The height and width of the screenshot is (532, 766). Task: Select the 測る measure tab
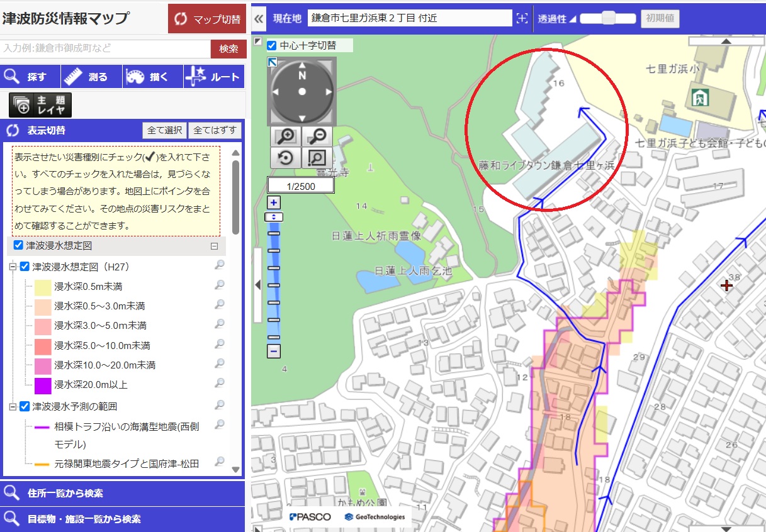click(91, 77)
